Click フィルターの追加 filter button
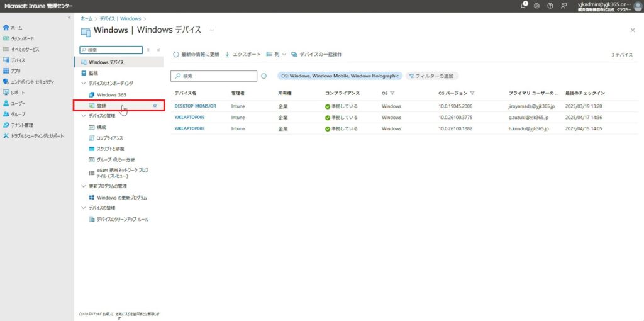 pyautogui.click(x=431, y=76)
